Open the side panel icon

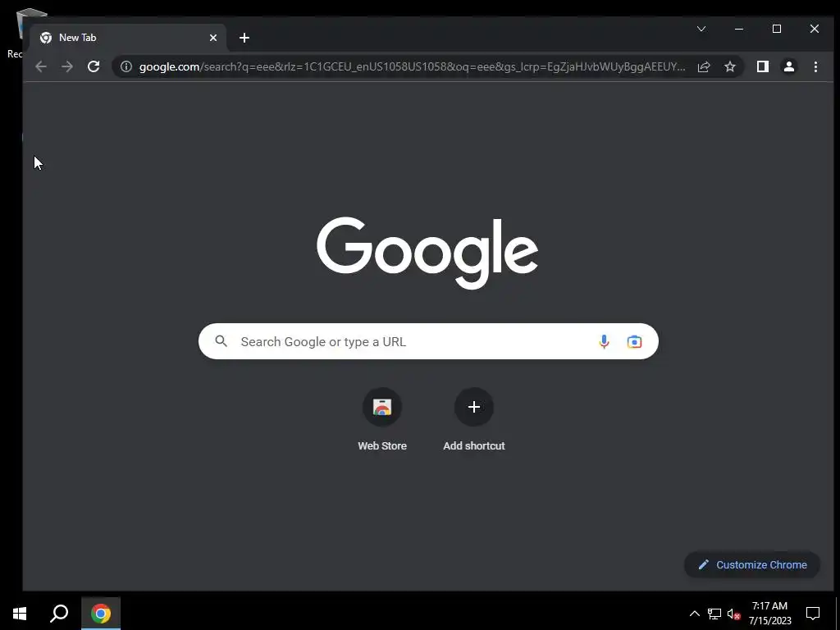[762, 66]
